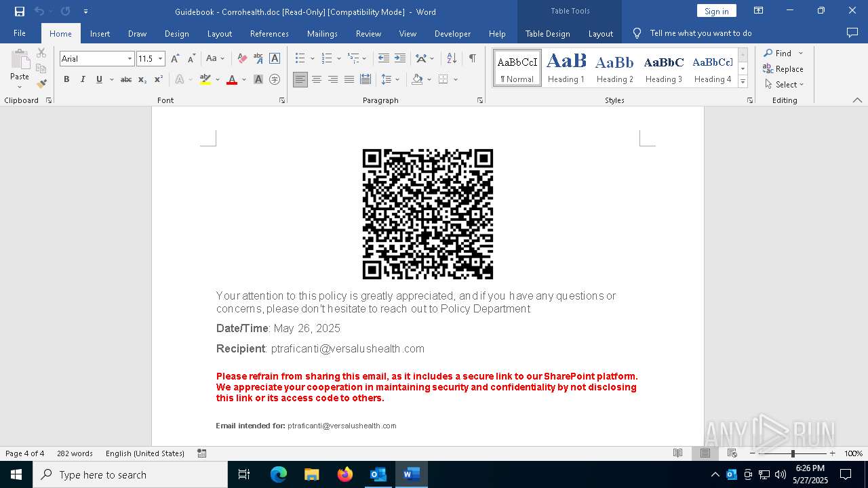Click the Replace button
The height and width of the screenshot is (488, 868).
click(783, 69)
